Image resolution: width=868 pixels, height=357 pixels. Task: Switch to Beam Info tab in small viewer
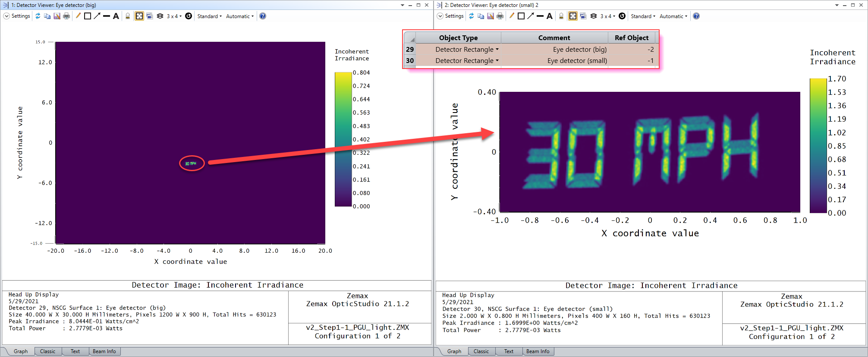pyautogui.click(x=538, y=351)
